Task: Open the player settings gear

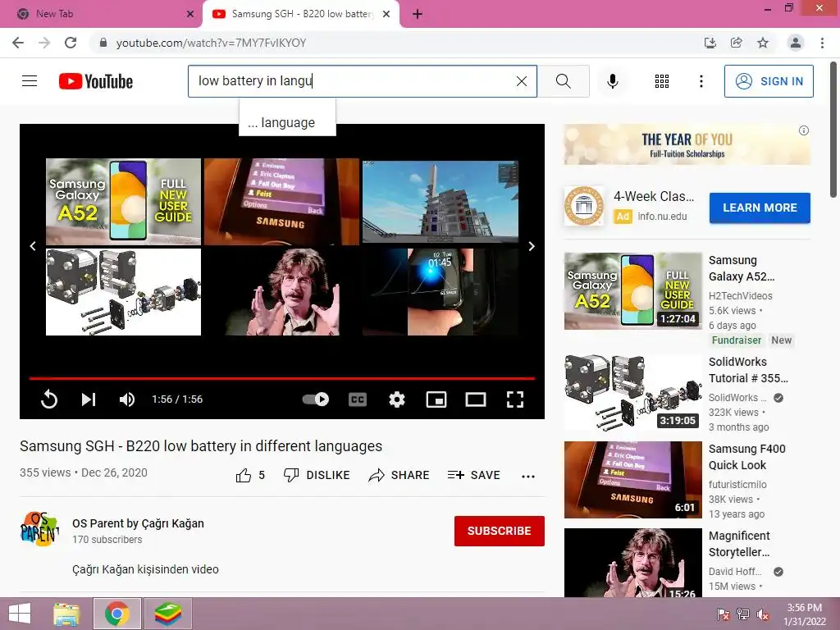Action: pyautogui.click(x=397, y=399)
